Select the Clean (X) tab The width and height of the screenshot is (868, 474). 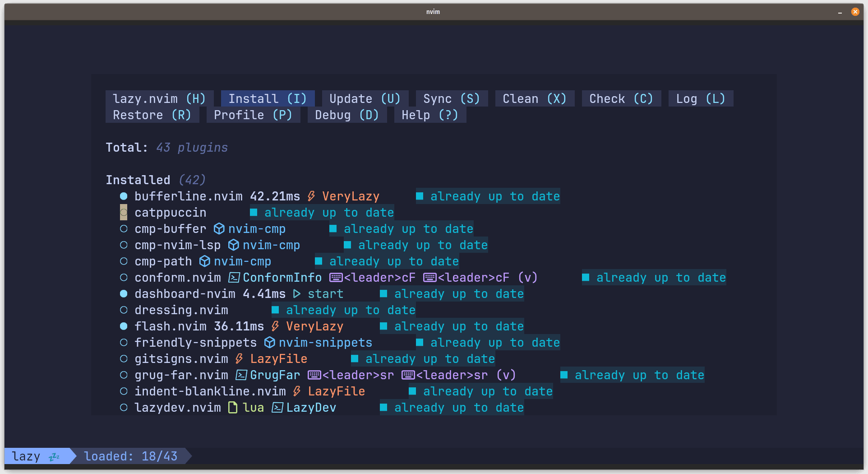(535, 98)
